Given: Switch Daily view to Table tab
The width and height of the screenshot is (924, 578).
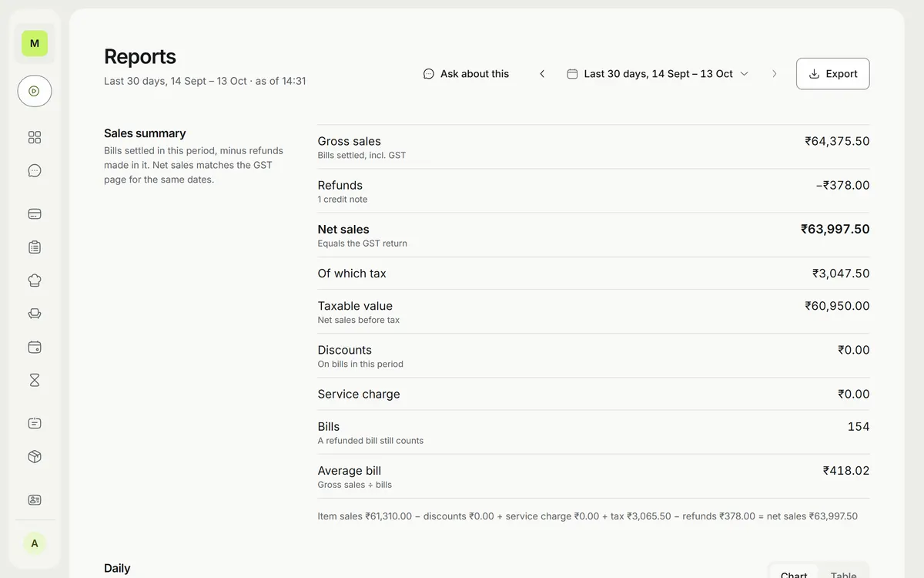Looking at the screenshot, I should 843,574.
